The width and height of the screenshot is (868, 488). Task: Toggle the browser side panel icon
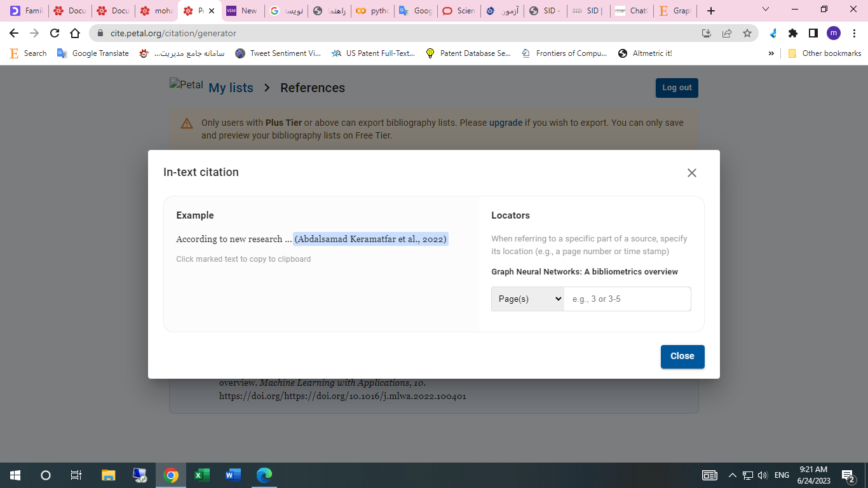click(x=813, y=33)
